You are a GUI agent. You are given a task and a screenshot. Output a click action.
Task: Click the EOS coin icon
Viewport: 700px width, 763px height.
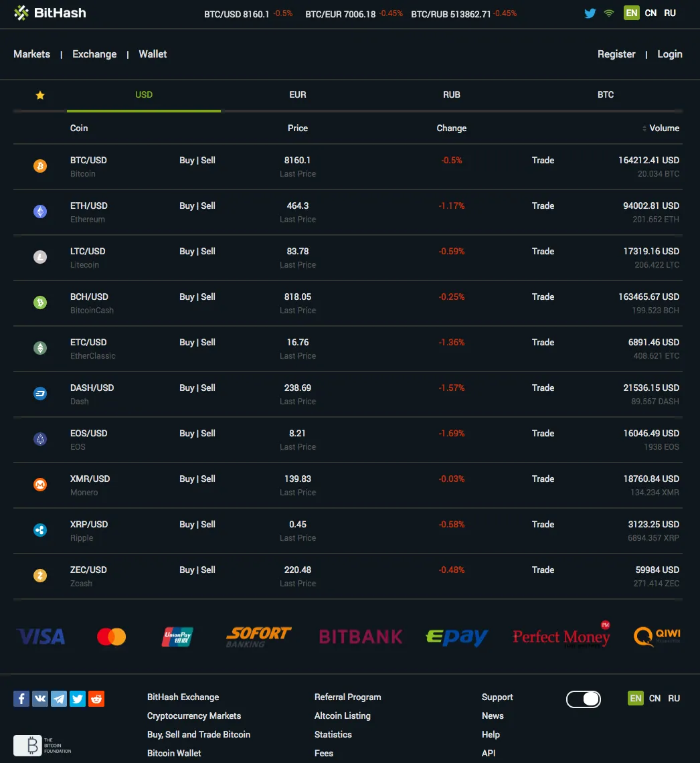coord(40,439)
